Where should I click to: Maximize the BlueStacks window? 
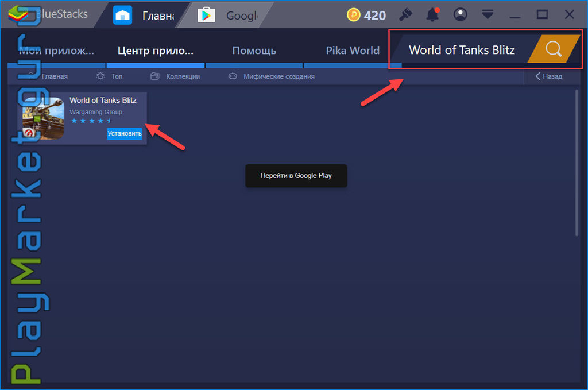click(x=542, y=14)
